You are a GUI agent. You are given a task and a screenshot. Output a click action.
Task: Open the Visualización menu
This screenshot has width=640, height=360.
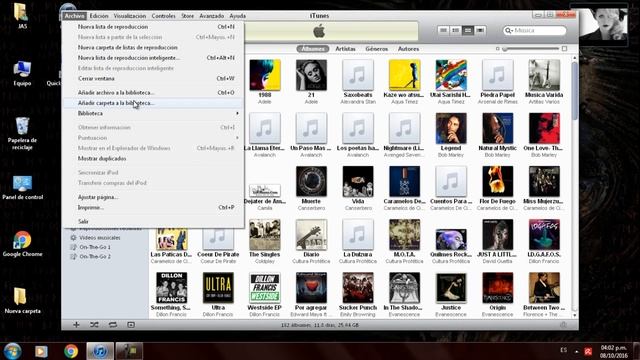pyautogui.click(x=130, y=16)
